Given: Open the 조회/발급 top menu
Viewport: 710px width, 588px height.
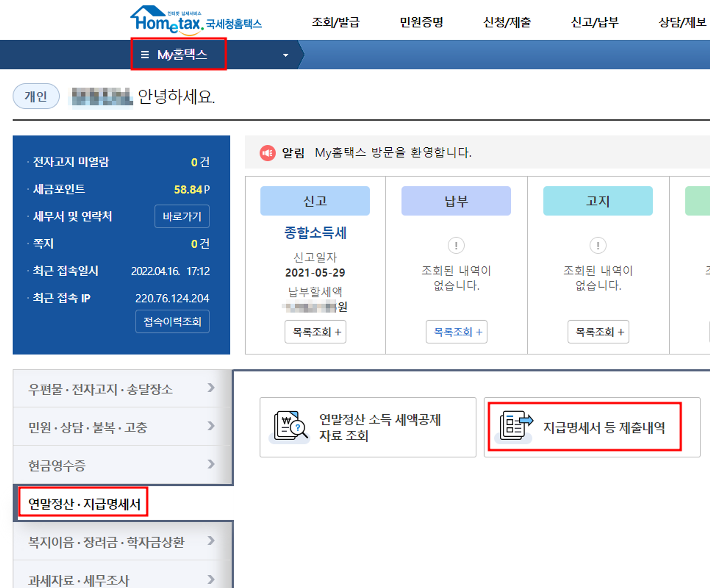Looking at the screenshot, I should tap(335, 22).
